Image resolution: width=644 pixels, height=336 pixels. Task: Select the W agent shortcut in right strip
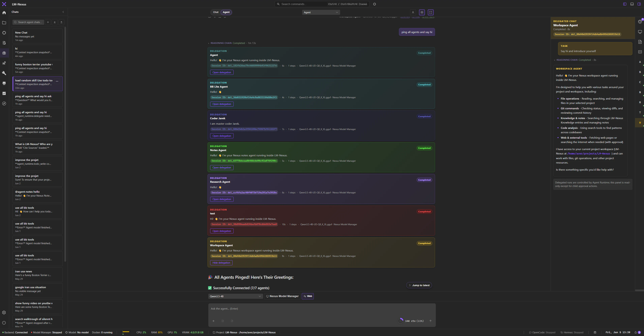pos(640,123)
